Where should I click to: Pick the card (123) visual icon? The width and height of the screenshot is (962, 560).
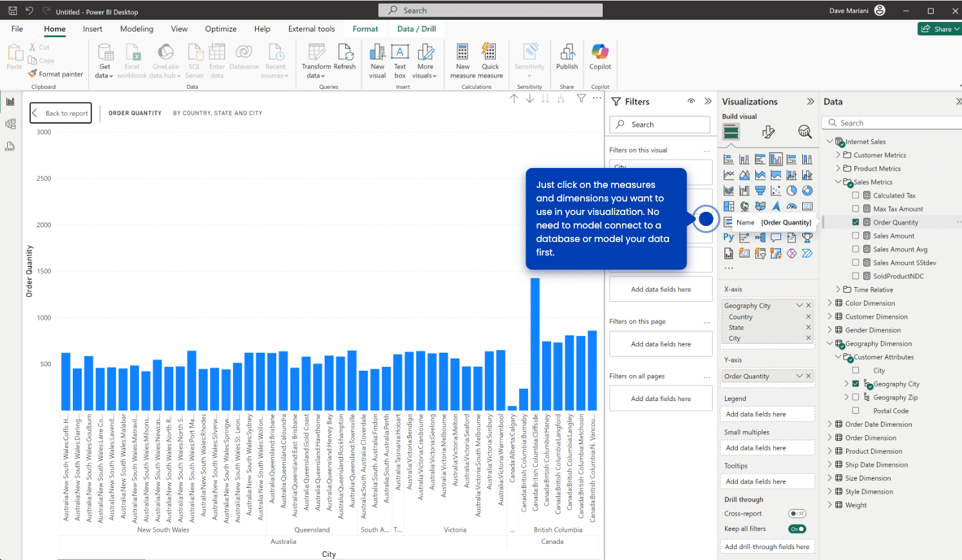pyautogui.click(x=807, y=206)
